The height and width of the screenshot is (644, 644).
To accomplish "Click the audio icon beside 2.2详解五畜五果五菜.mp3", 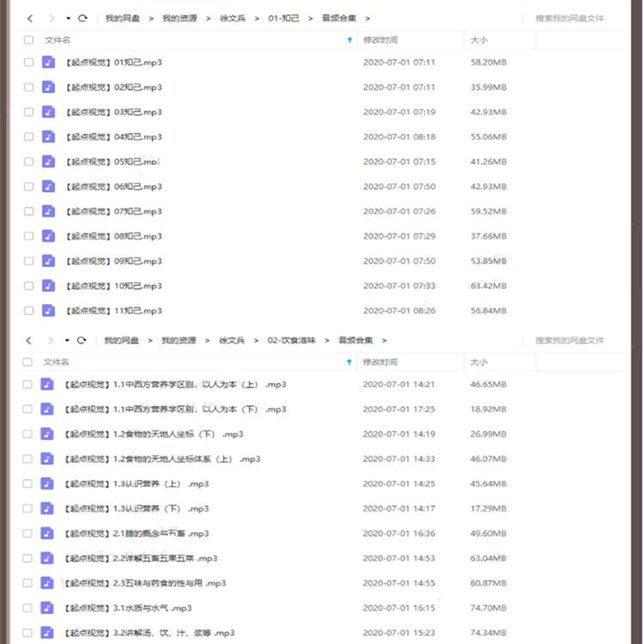I will pyautogui.click(x=49, y=558).
